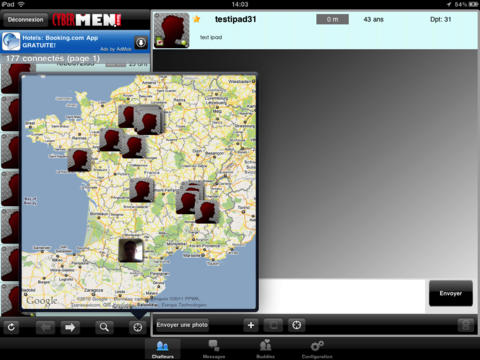Select the avatar pin near Nantes coast
This screenshot has height=360, width=480.
79,160
